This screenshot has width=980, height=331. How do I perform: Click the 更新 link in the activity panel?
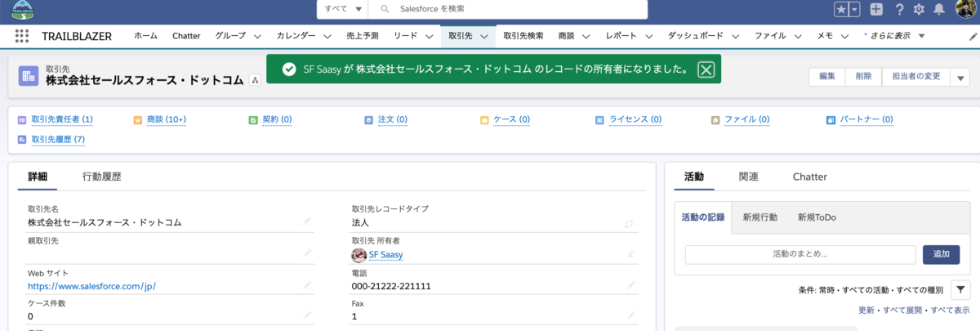pos(866,311)
